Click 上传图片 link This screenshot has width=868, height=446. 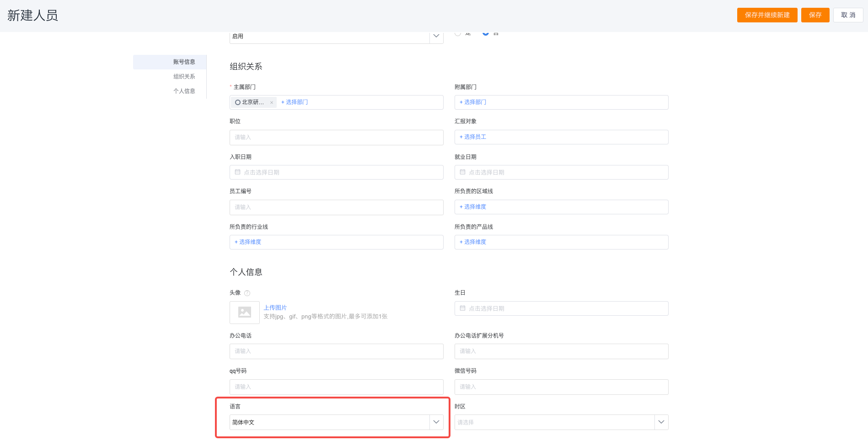point(275,308)
